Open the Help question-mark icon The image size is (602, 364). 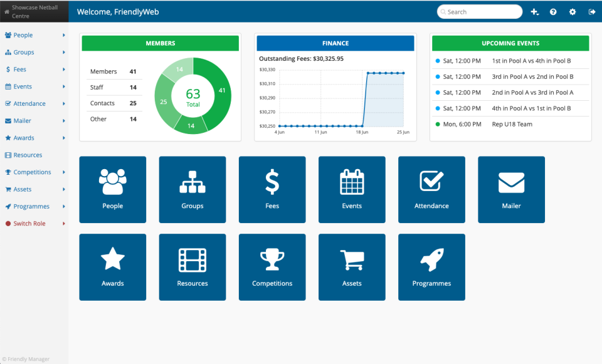pyautogui.click(x=553, y=11)
